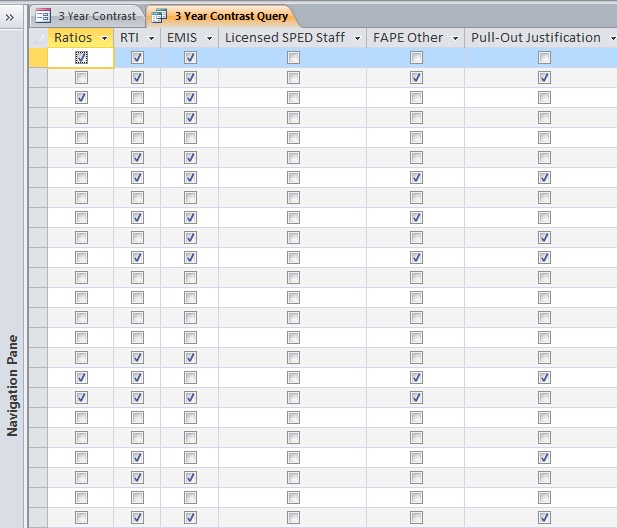Check EMIS checkbox in the fifth row
The height and width of the screenshot is (528, 617).
190,138
